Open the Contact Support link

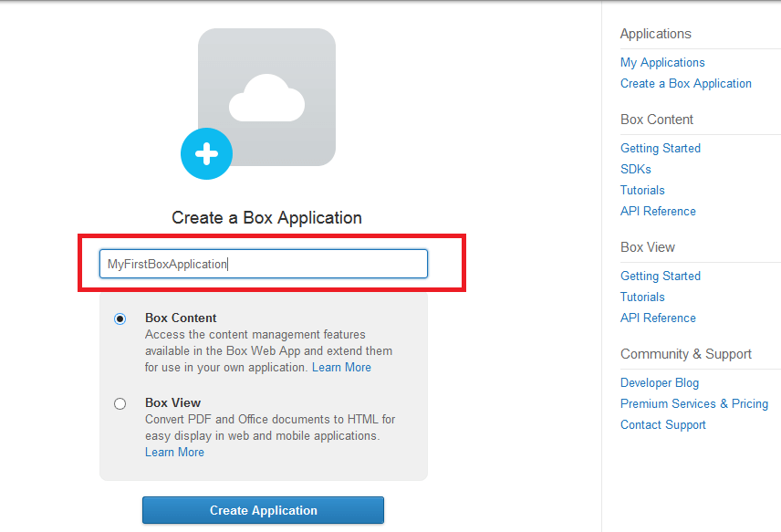663,424
